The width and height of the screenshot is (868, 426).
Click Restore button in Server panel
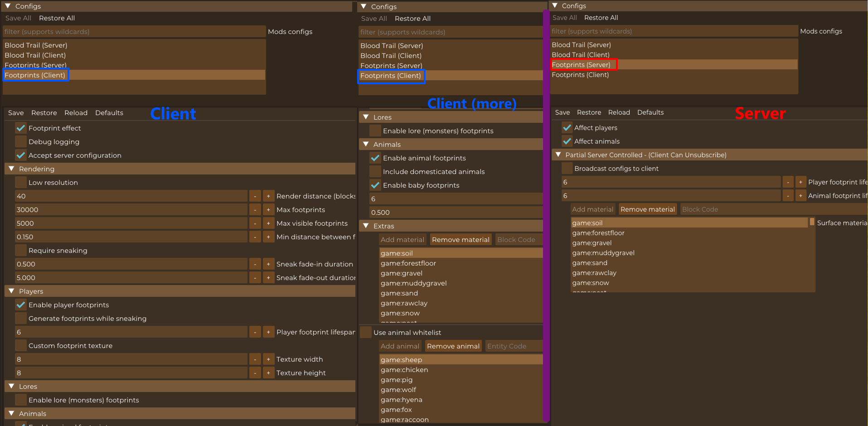pyautogui.click(x=589, y=112)
